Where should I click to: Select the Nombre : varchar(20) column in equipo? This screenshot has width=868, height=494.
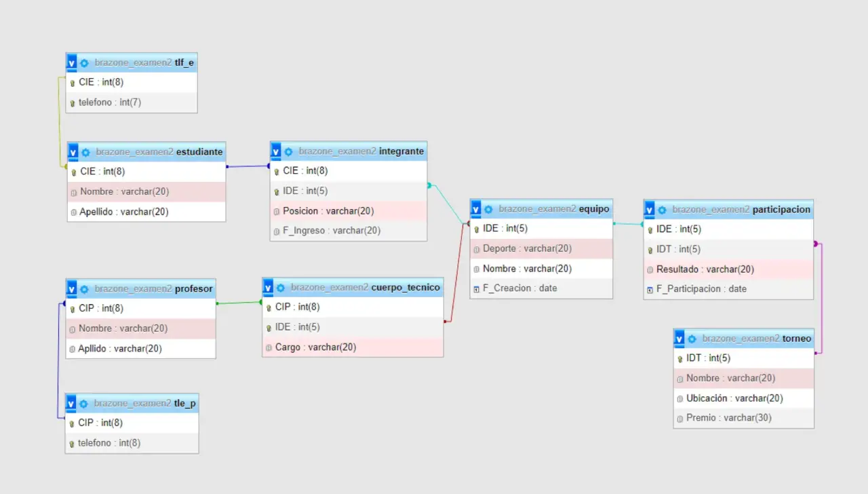[541, 269]
